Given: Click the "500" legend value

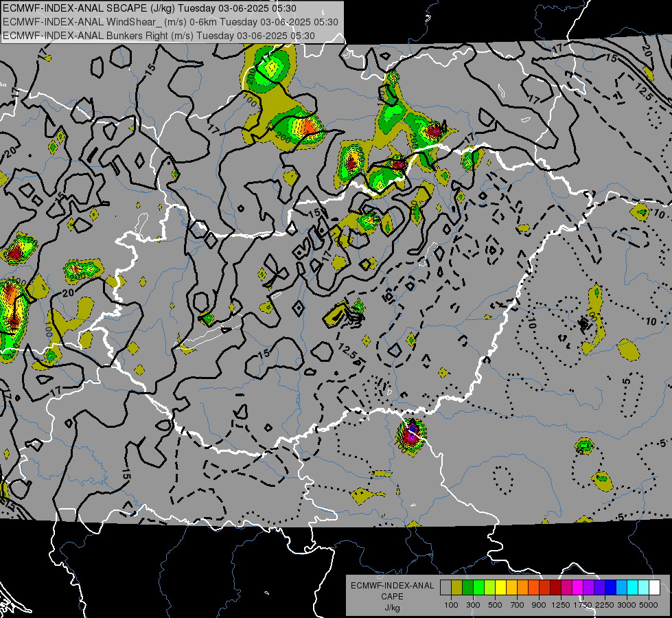Looking at the screenshot, I should [495, 605].
